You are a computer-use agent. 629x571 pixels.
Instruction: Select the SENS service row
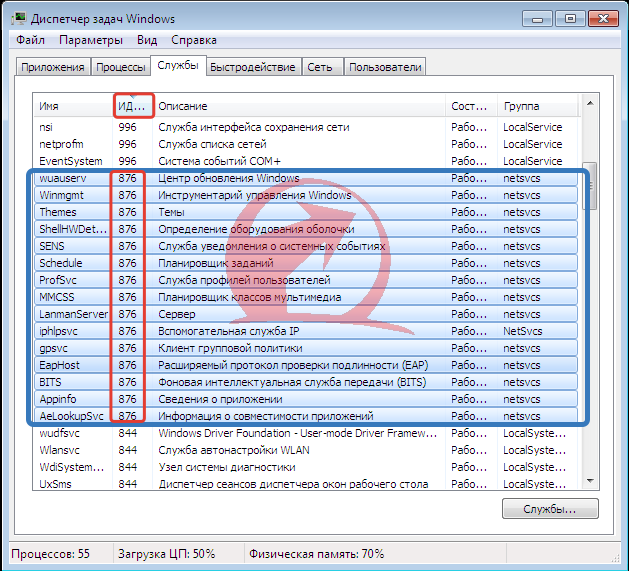306,246
